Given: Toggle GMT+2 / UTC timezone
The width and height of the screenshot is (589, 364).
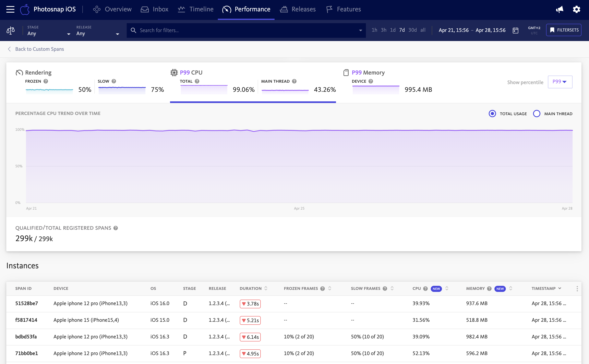Looking at the screenshot, I should pyautogui.click(x=534, y=30).
